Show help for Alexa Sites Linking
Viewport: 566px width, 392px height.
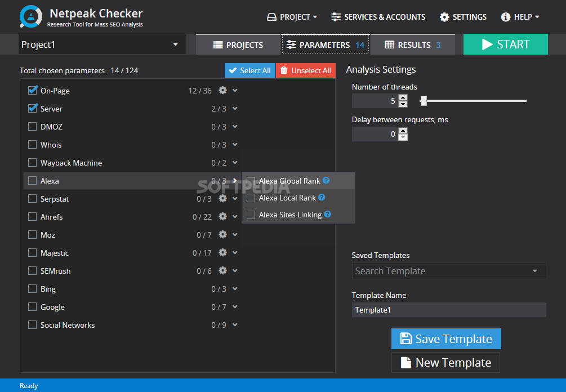coord(327,215)
